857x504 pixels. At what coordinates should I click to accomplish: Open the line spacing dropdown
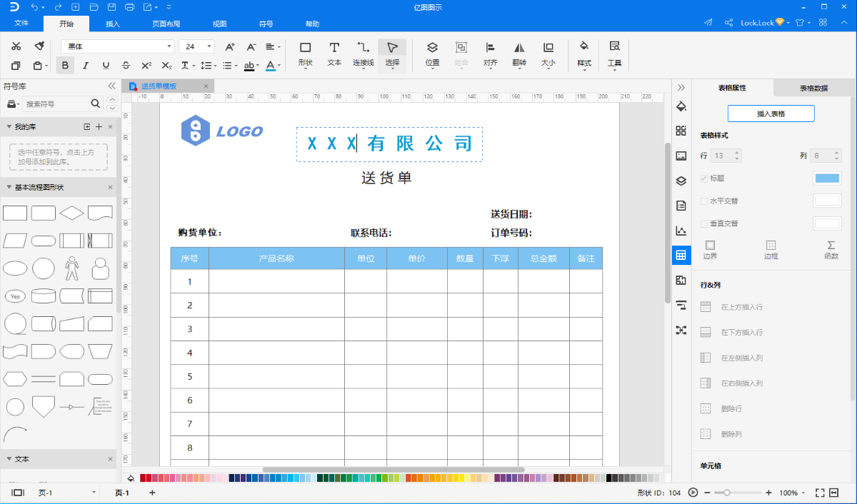209,66
